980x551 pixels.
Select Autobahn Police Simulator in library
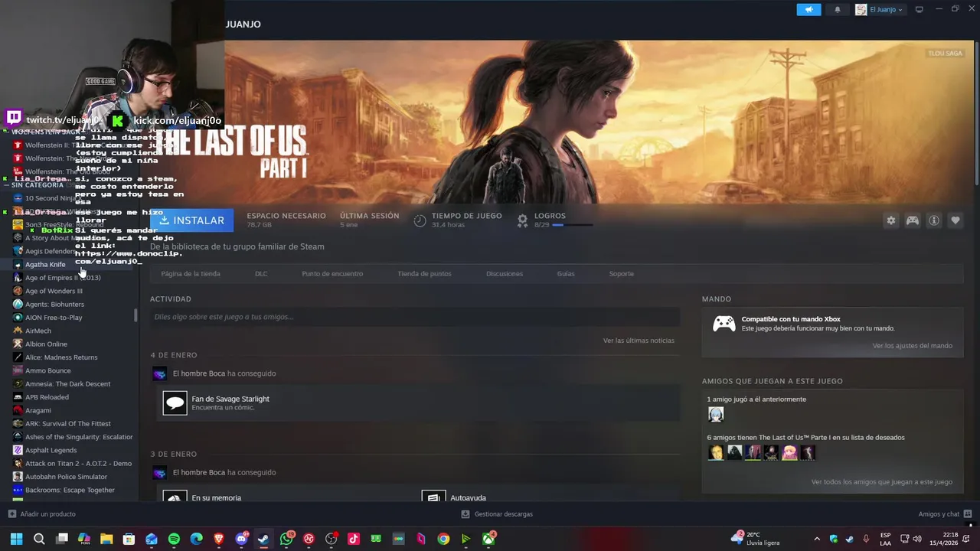tap(66, 477)
